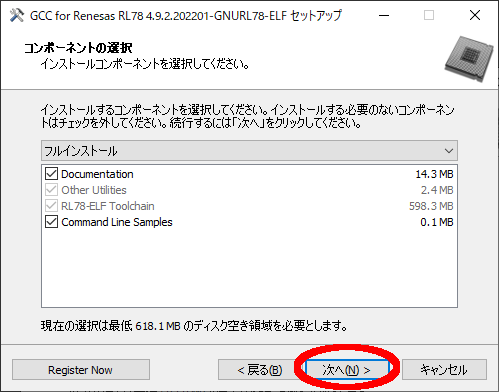This screenshot has width=499, height=392.
Task: Click the 598.3 MB size value
Action: click(x=431, y=206)
